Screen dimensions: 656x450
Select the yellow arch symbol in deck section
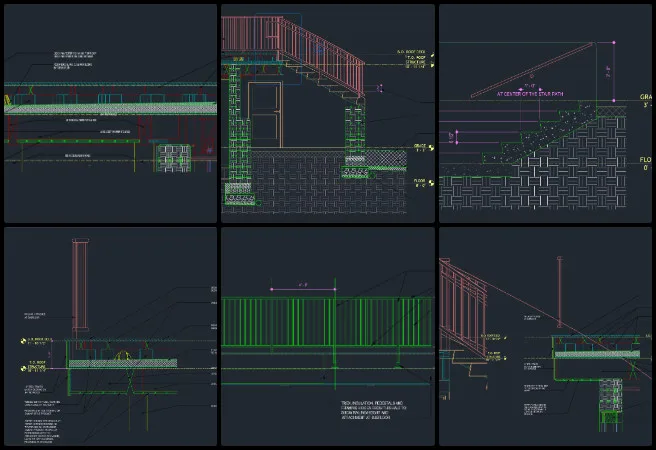[122, 355]
